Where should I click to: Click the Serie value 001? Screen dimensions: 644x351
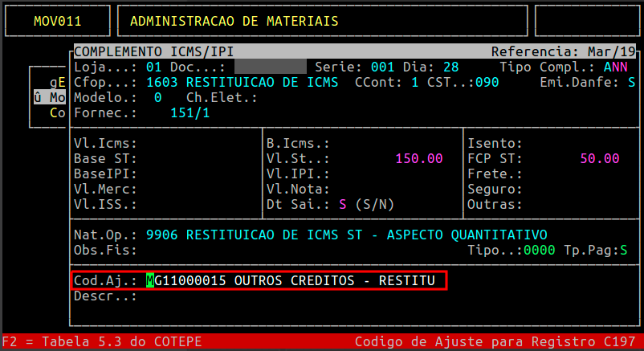(x=382, y=67)
